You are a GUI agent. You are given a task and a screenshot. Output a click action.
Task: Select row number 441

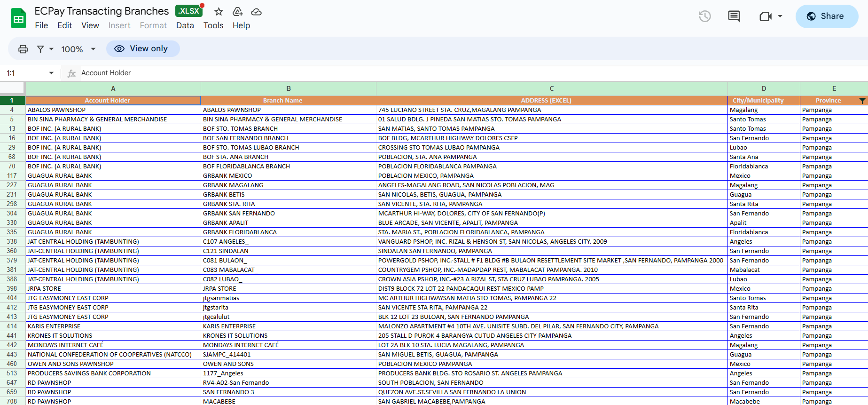pyautogui.click(x=12, y=336)
